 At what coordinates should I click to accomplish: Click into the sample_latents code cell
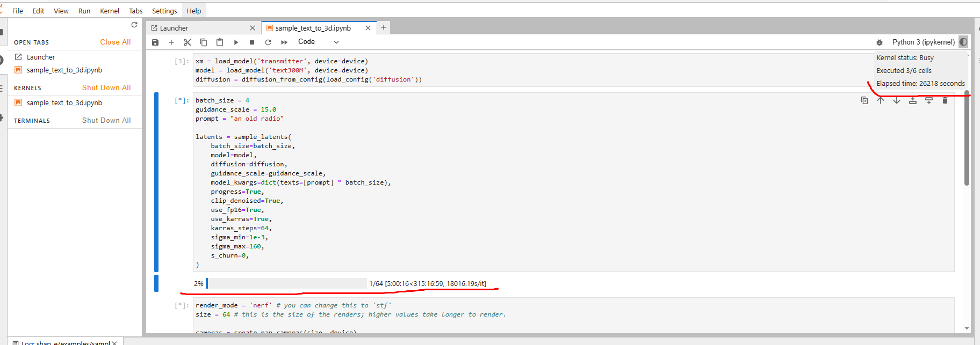coord(573,182)
